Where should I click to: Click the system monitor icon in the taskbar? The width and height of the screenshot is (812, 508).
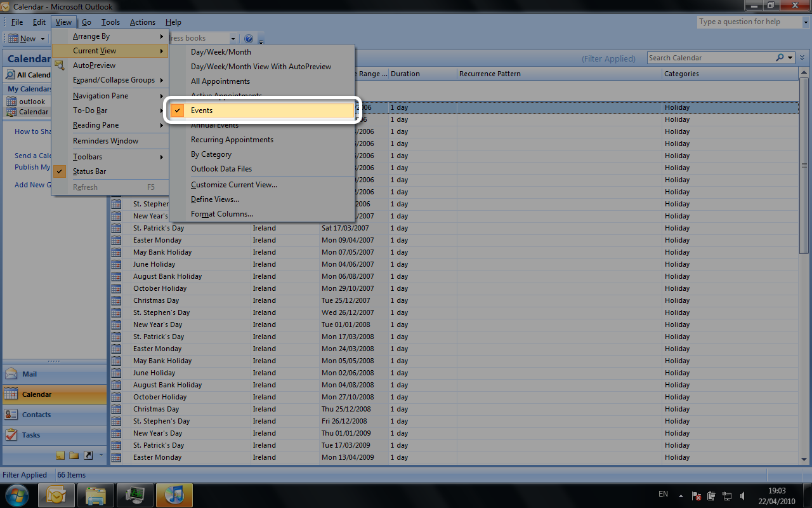click(x=135, y=495)
